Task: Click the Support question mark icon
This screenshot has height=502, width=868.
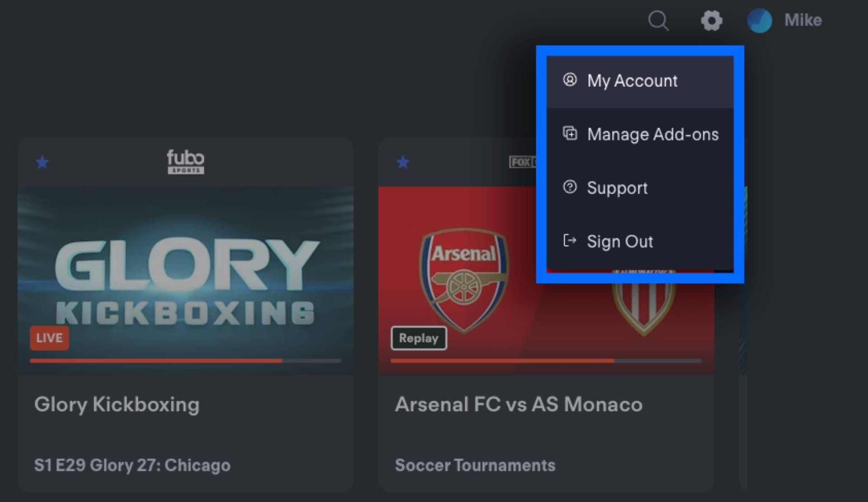Action: 570,187
